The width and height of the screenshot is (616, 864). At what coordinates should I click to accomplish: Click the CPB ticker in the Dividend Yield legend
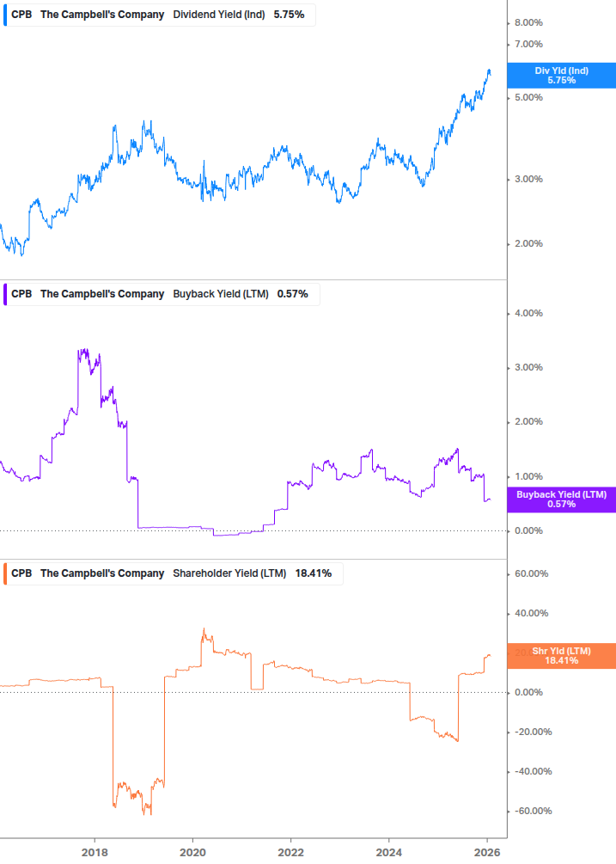[21, 15]
